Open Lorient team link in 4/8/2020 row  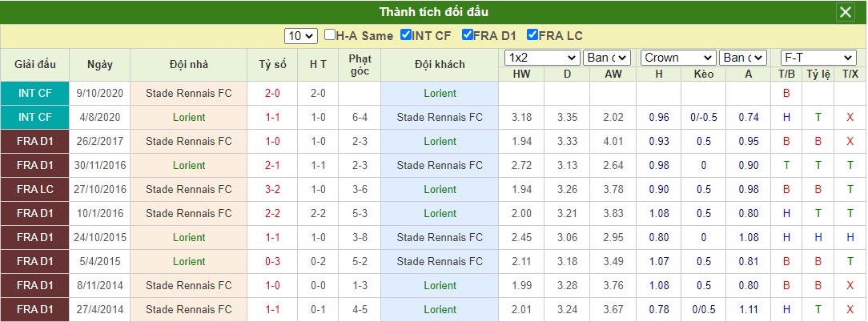(x=189, y=117)
